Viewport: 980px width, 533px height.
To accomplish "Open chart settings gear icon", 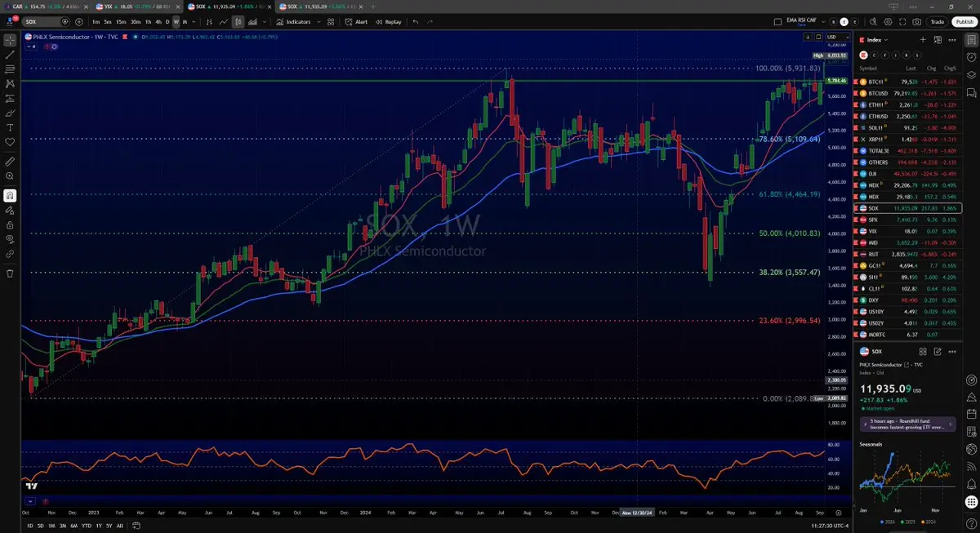I will [x=889, y=21].
